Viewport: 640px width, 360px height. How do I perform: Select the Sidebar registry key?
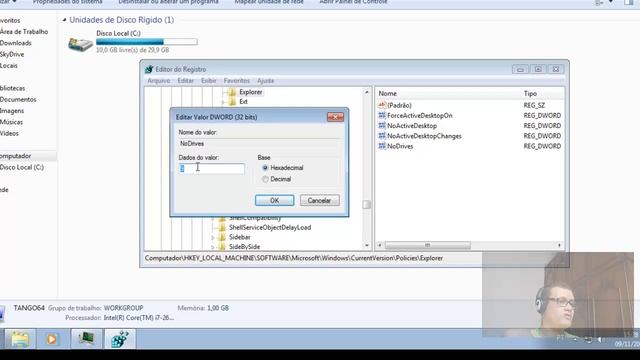[x=240, y=237]
